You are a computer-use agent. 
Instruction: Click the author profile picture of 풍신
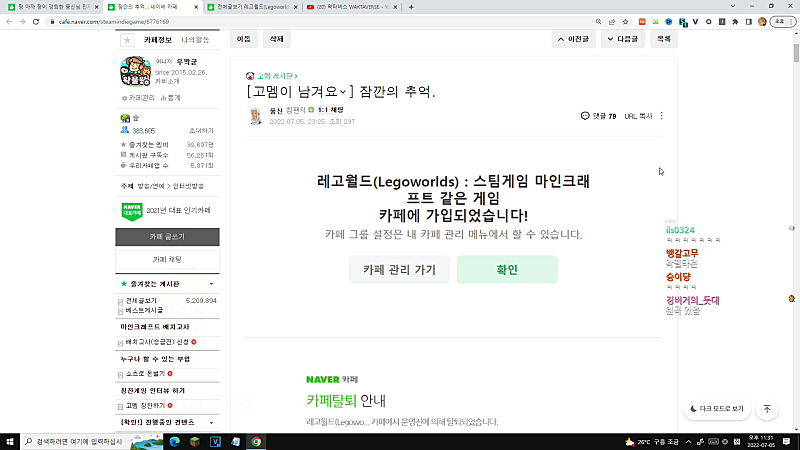pyautogui.click(x=255, y=116)
